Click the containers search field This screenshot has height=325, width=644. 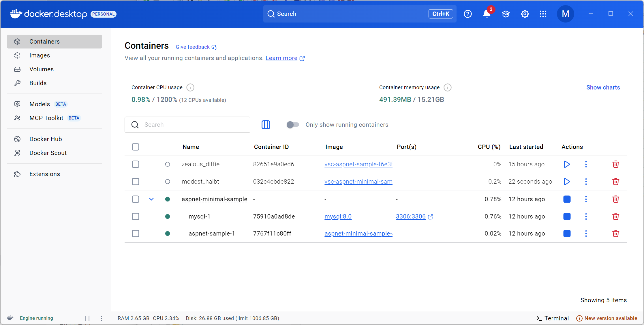click(193, 125)
